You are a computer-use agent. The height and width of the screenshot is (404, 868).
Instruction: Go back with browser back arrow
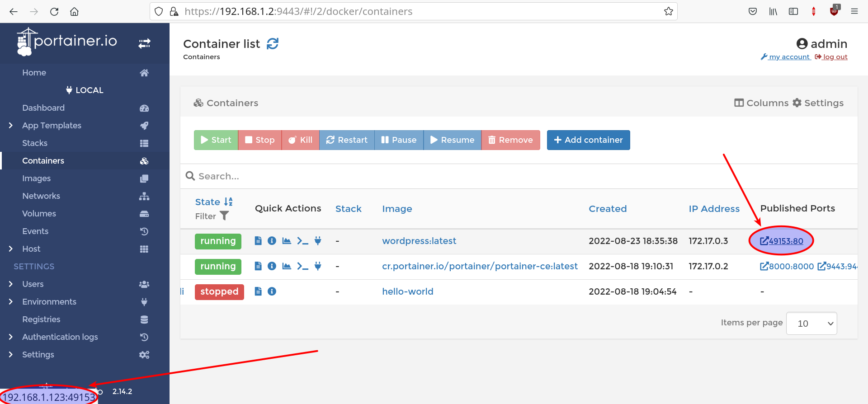(14, 12)
